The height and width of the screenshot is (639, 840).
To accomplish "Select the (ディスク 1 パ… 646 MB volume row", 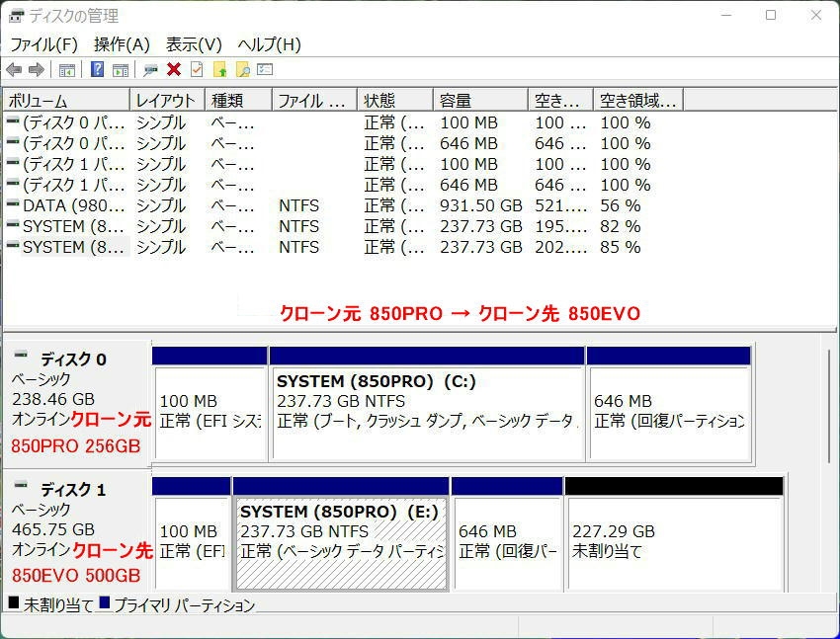I will [x=343, y=185].
